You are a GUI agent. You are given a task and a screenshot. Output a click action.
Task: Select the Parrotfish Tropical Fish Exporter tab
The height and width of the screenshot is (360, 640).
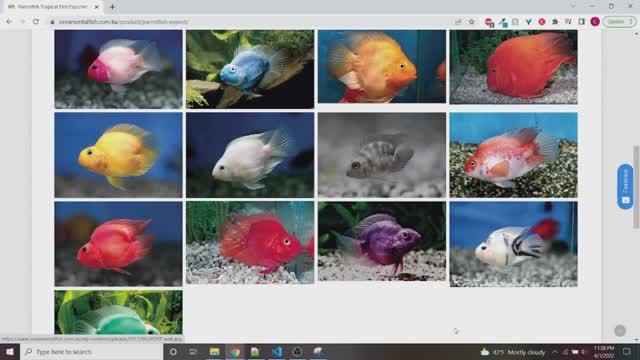(53, 7)
